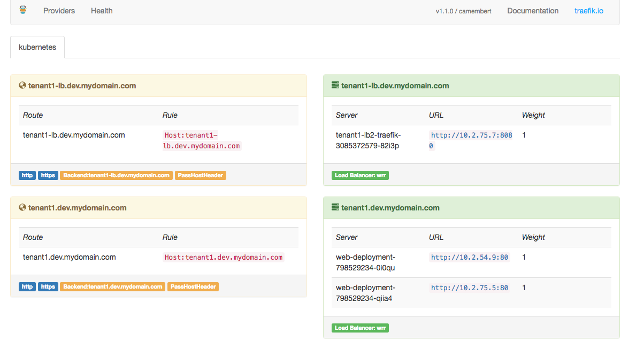The width and height of the screenshot is (644, 355).
Task: Click globe icon beside tenant1-lb.dev.mydomain.com frontend
Action: [22, 86]
